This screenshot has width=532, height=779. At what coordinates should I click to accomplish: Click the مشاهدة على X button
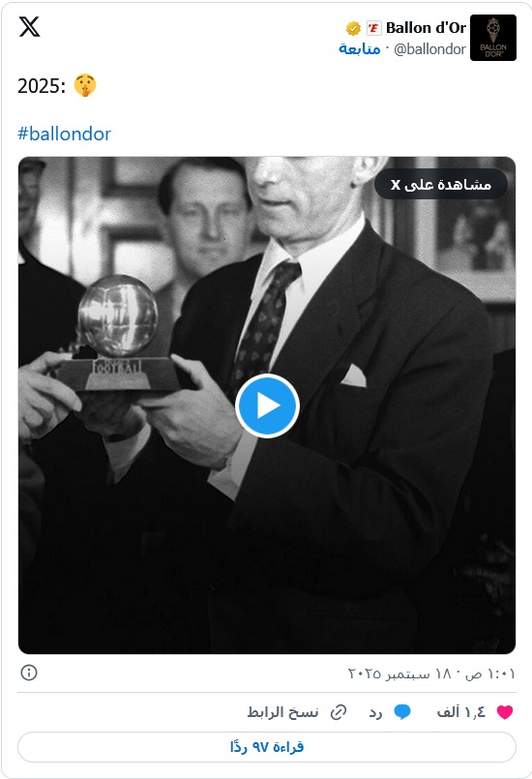[441, 184]
